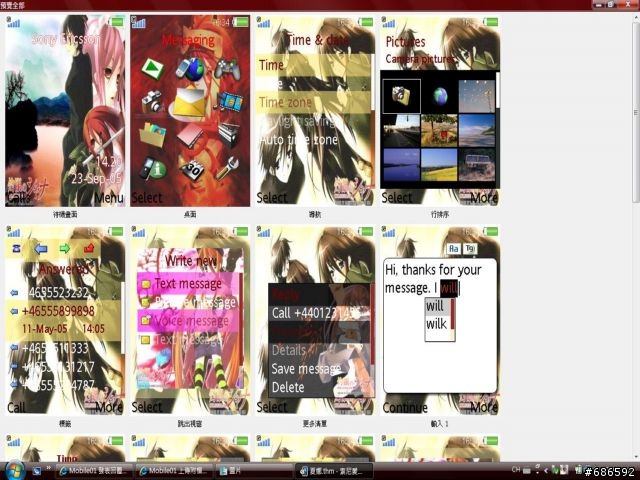
Task: Click 'More' softkey on Pictures preview
Action: point(484,198)
